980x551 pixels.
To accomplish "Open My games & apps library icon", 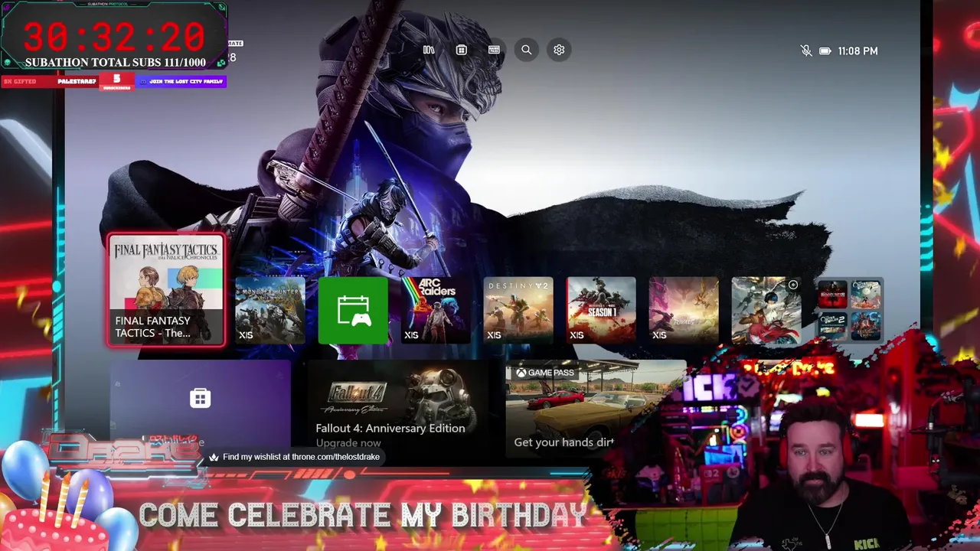I will click(429, 50).
